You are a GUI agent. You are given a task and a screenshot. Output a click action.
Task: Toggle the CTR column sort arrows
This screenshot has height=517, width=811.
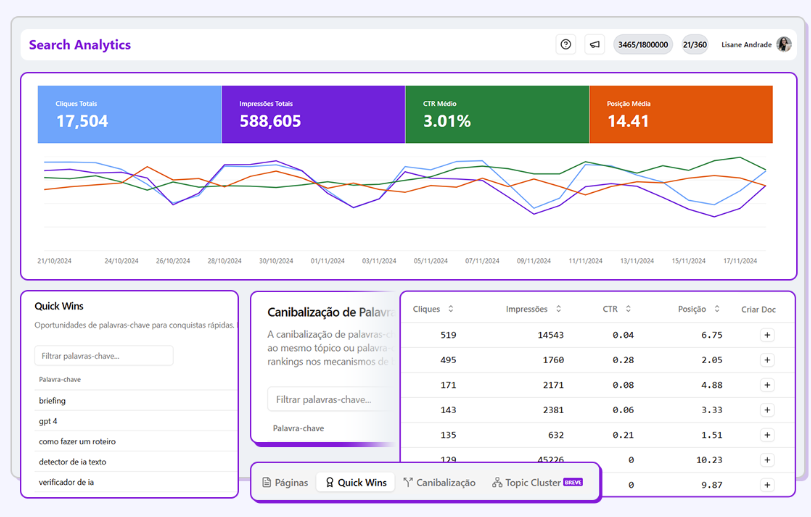629,309
